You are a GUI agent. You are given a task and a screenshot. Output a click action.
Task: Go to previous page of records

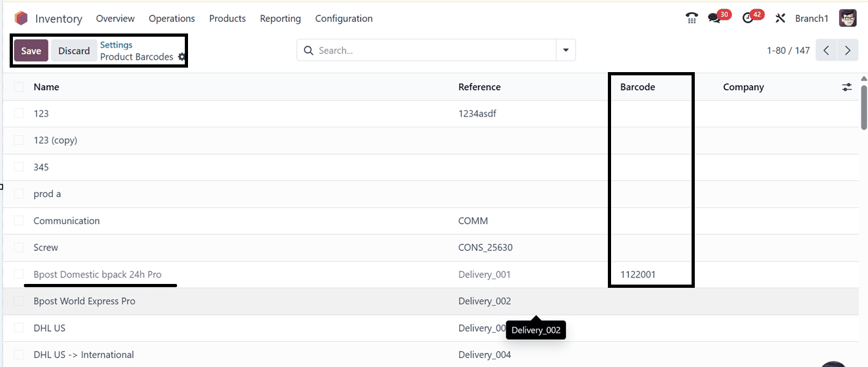click(x=826, y=50)
